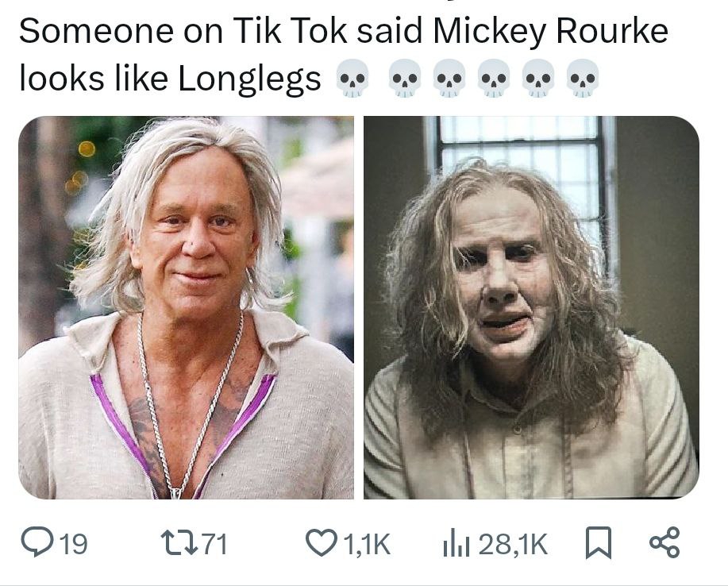Like the tweet with heart icon
Image resolution: width=728 pixels, height=586 pixels.
tap(322, 542)
